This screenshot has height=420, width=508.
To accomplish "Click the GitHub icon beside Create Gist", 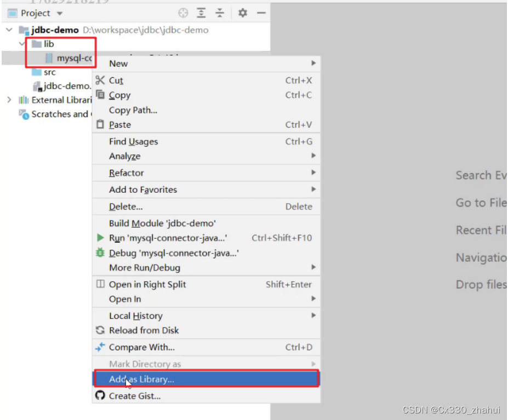I will pos(100,395).
